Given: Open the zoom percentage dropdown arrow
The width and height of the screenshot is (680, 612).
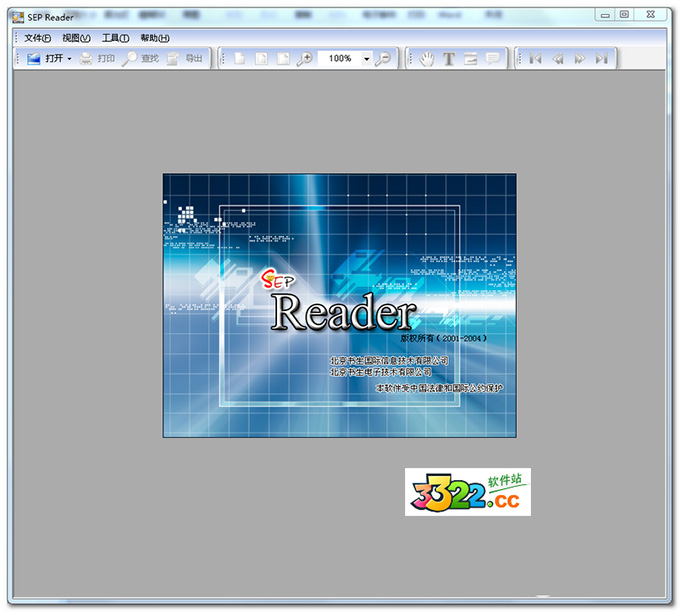Looking at the screenshot, I should (366, 59).
